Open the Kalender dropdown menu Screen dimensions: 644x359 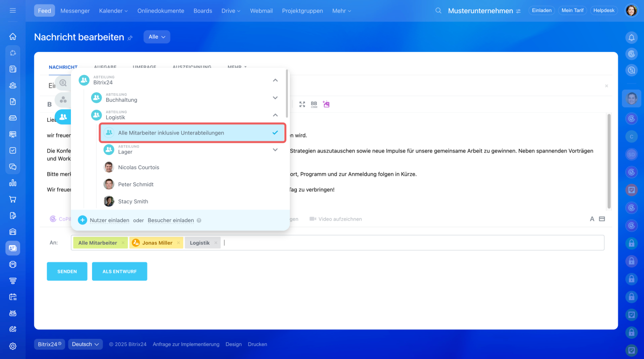coord(113,11)
